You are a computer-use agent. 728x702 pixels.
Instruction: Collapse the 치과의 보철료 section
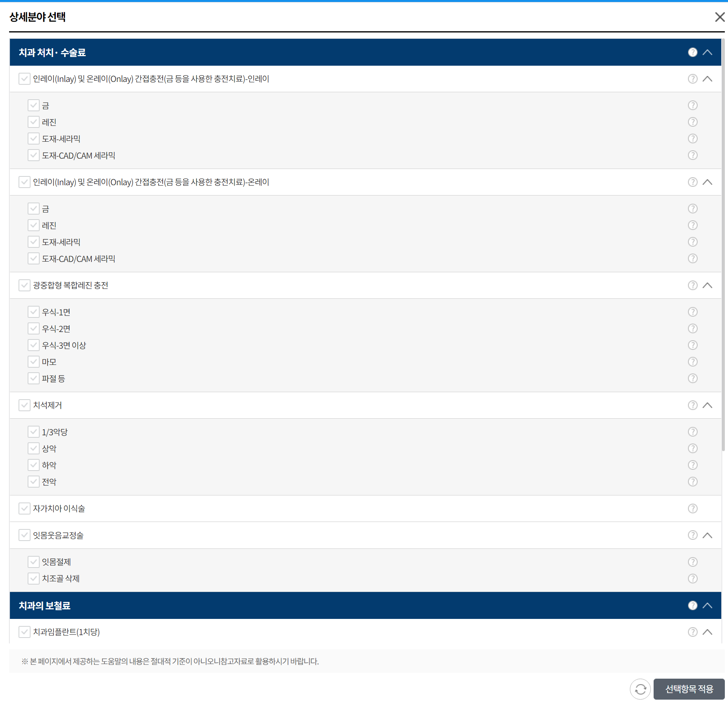(707, 605)
